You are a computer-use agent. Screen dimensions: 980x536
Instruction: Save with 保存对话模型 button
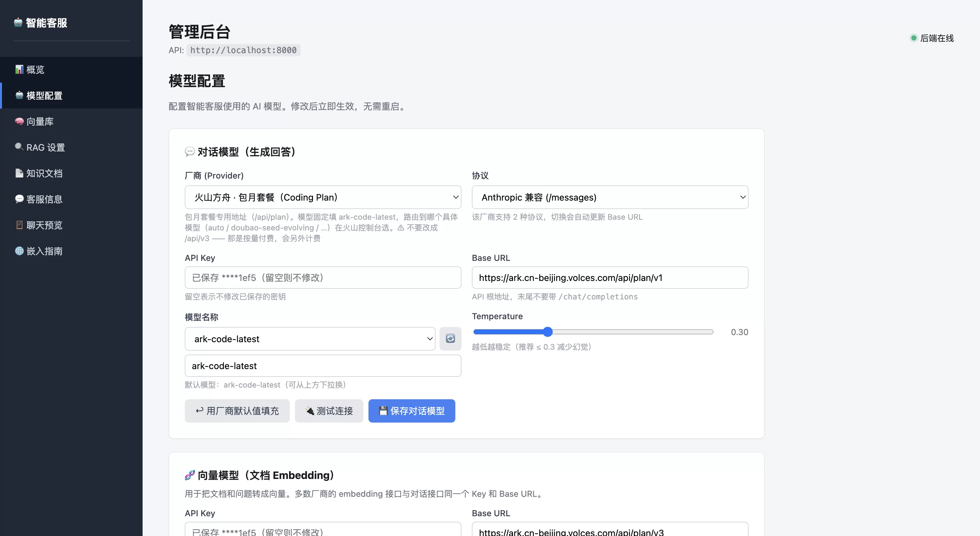(x=412, y=411)
